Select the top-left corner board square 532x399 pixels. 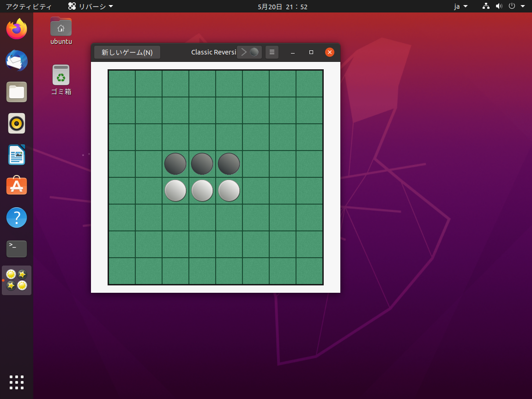(x=122, y=84)
